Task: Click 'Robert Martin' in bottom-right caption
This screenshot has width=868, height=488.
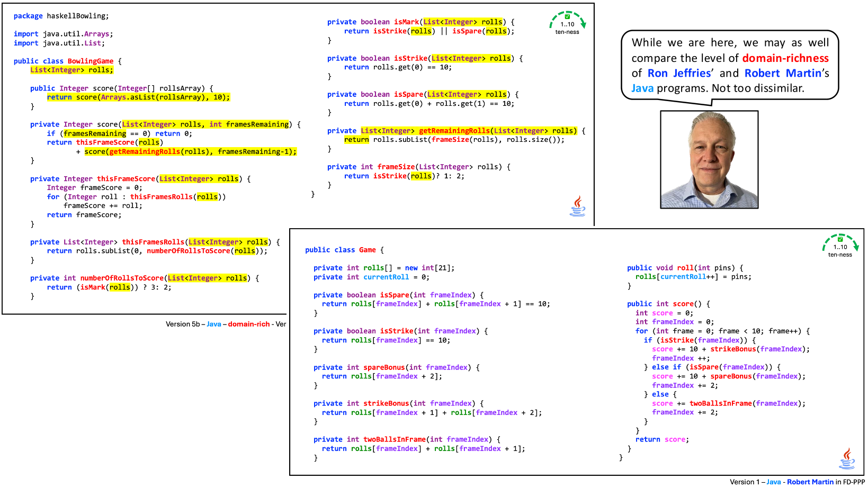Action: click(810, 482)
